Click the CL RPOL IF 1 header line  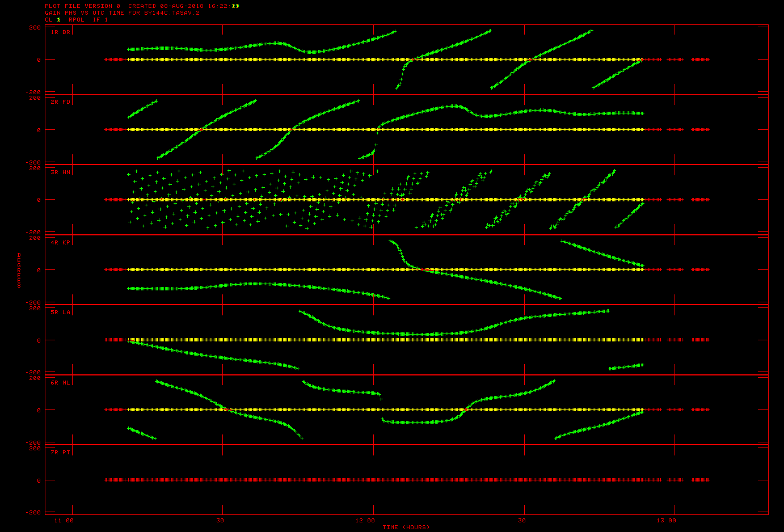(x=76, y=19)
